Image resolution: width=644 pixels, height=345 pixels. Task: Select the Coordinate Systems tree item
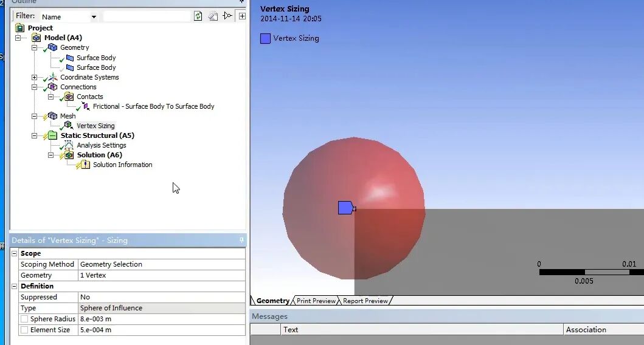[89, 77]
